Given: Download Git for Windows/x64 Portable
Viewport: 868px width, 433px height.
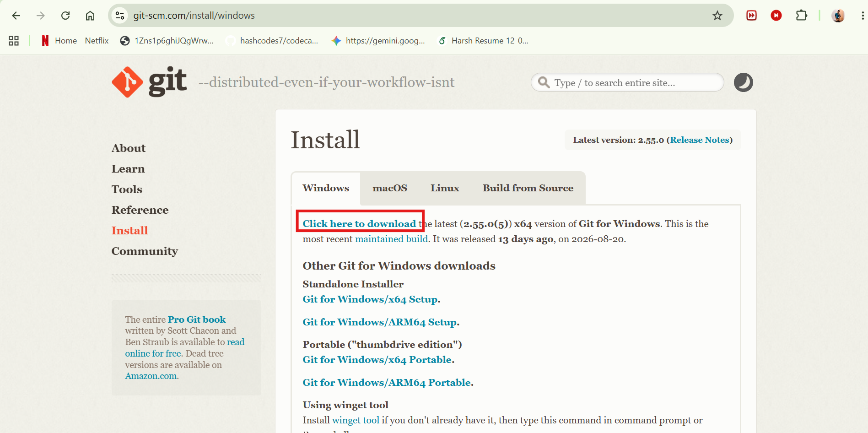Looking at the screenshot, I should click(x=377, y=360).
